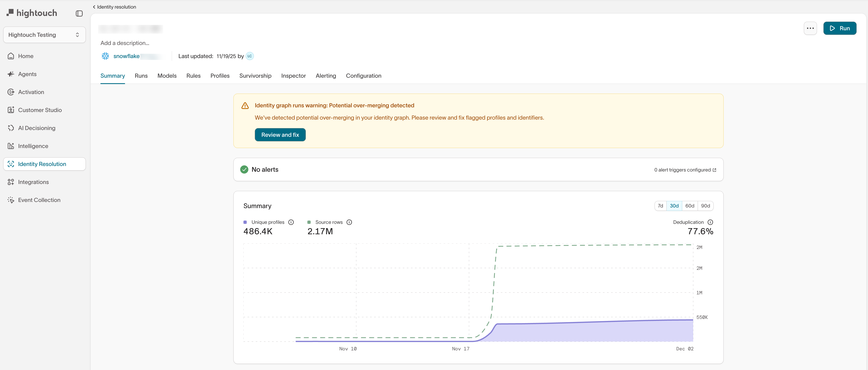Click the Review and fix button
The height and width of the screenshot is (370, 868).
(x=280, y=135)
